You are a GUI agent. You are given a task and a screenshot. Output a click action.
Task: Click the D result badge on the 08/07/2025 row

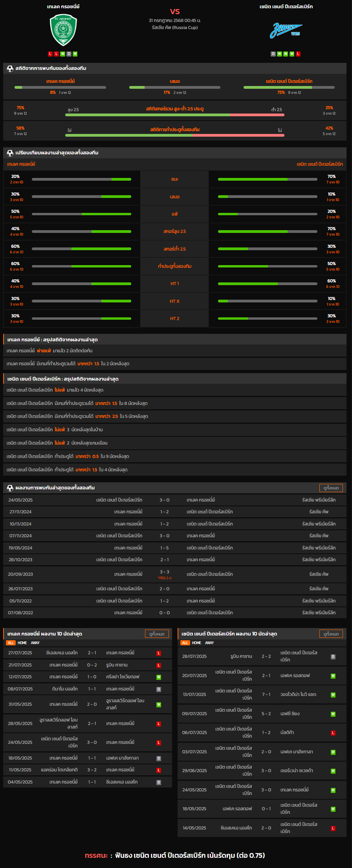159,689
